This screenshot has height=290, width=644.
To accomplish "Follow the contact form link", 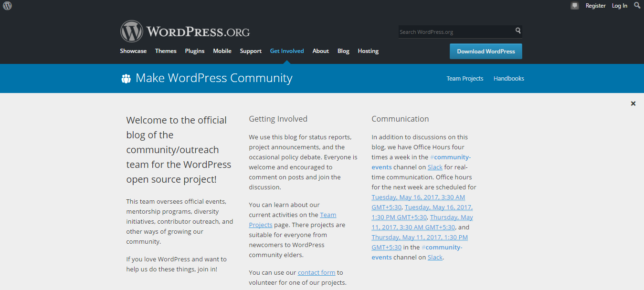I will [317, 273].
